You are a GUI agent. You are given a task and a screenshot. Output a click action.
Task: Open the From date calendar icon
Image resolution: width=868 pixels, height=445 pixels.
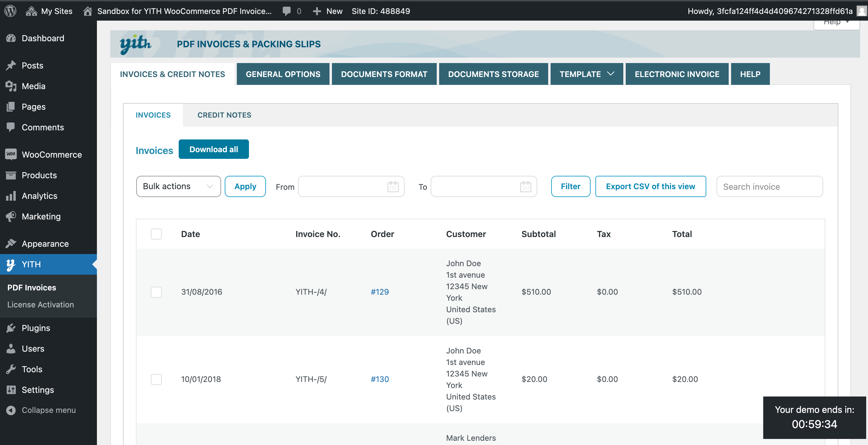click(393, 186)
